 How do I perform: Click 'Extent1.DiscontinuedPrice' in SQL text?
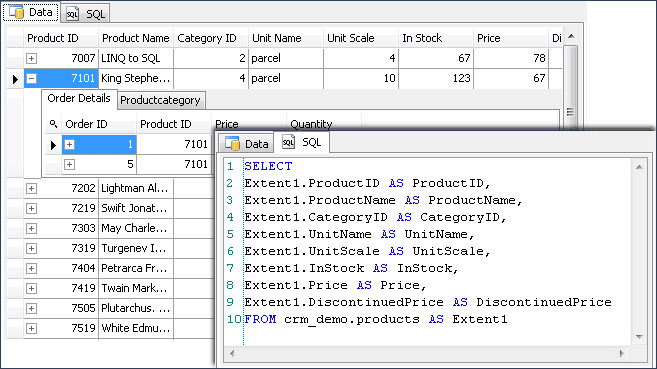pyautogui.click(x=344, y=302)
